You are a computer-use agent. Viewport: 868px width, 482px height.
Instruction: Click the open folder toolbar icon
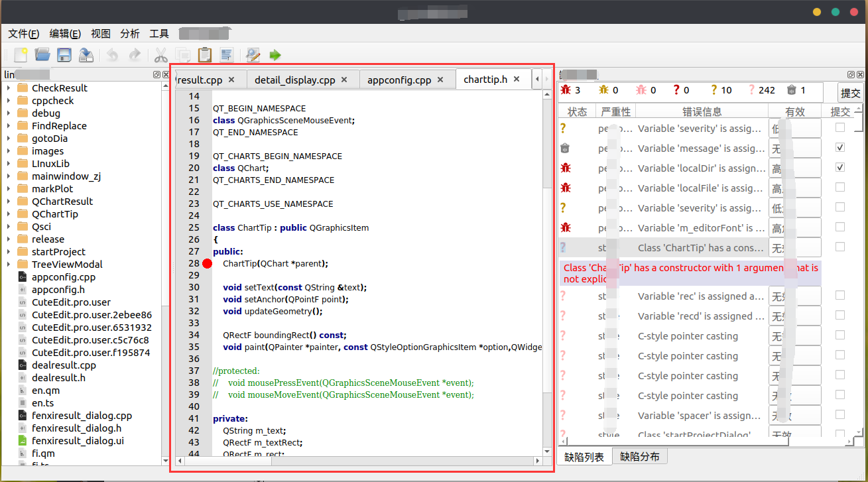42,55
